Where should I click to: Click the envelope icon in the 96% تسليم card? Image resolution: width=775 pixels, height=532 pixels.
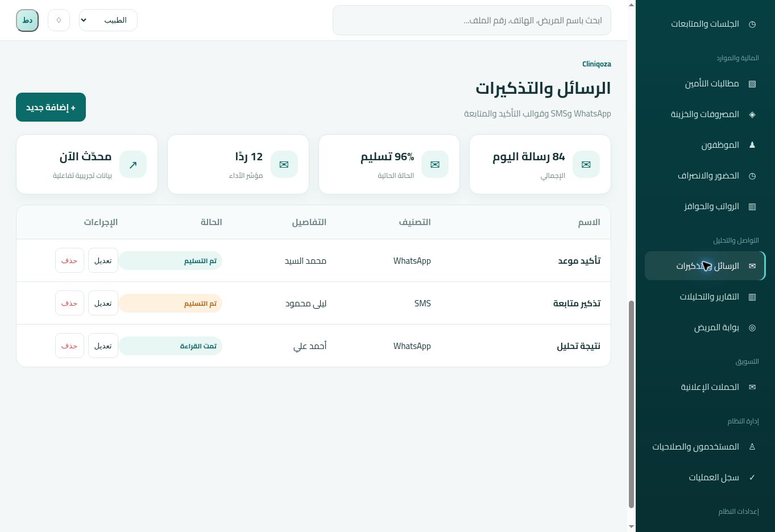click(x=435, y=164)
